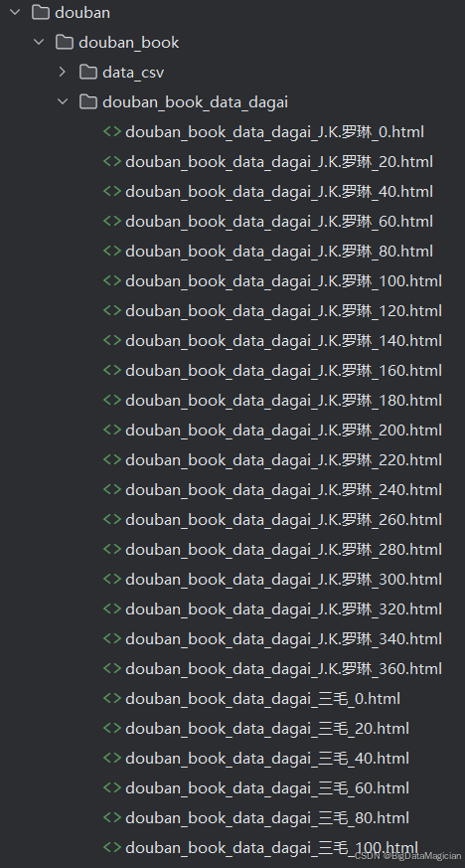Image resolution: width=465 pixels, height=868 pixels.
Task: Click HTML icon of J.K.罗琳_100.html
Action: click(112, 280)
